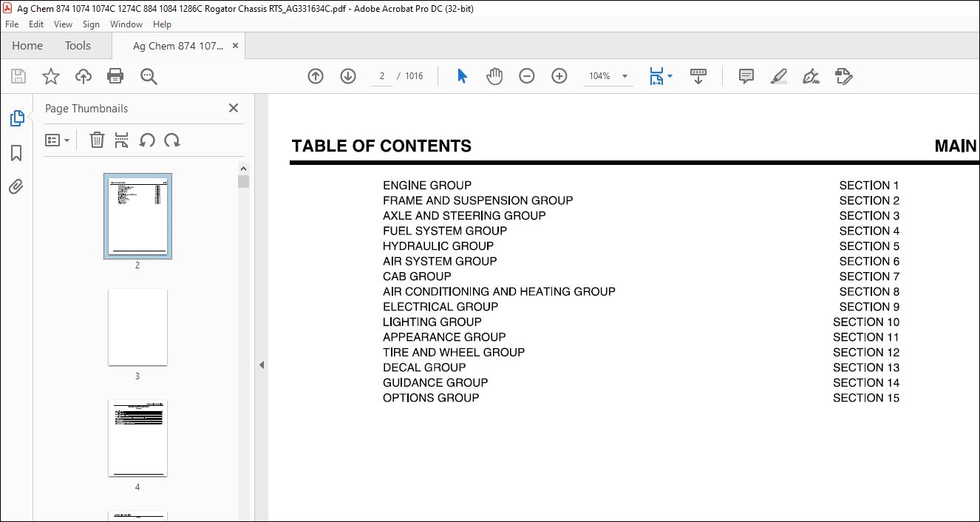Select the Highlight text tool

tap(779, 76)
